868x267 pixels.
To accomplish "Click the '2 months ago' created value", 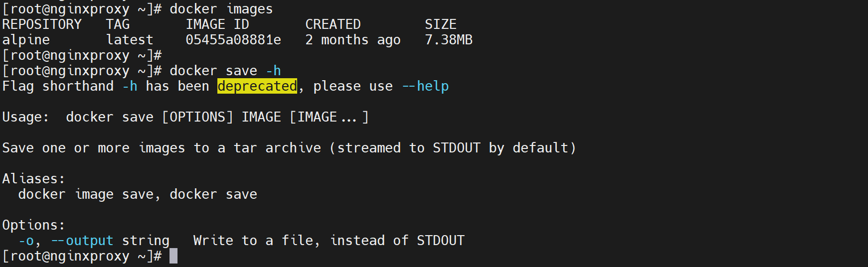I will point(353,40).
